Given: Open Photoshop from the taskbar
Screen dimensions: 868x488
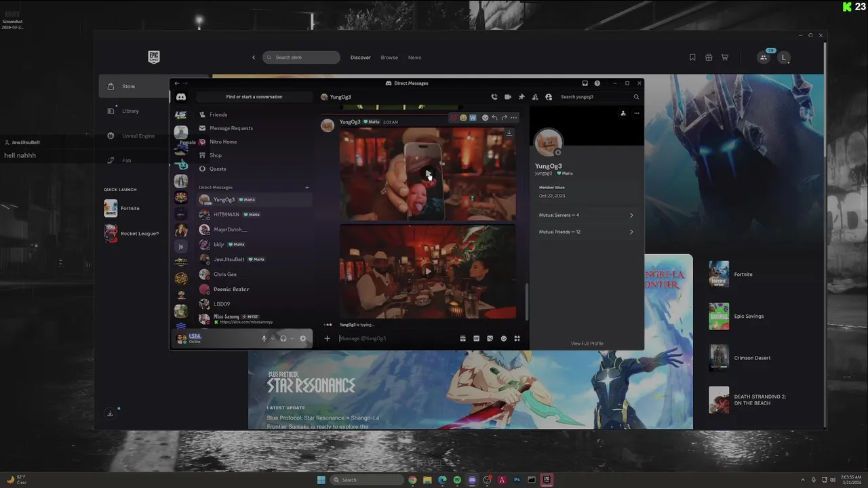Looking at the screenshot, I should 517,480.
